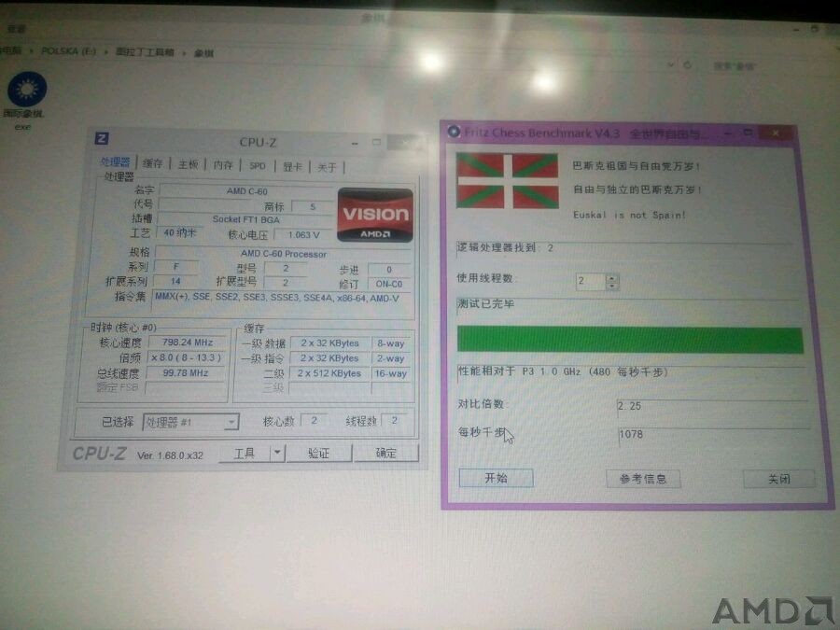Maximize the Fritz Chess Benchmark window
The width and height of the screenshot is (840, 630).
(x=748, y=132)
